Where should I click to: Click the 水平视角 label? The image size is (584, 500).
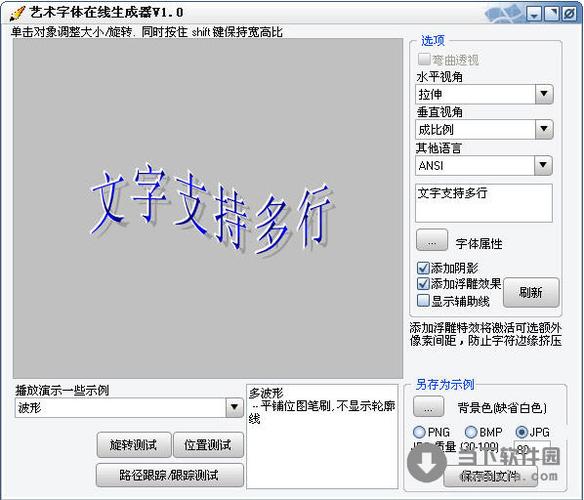click(439, 77)
